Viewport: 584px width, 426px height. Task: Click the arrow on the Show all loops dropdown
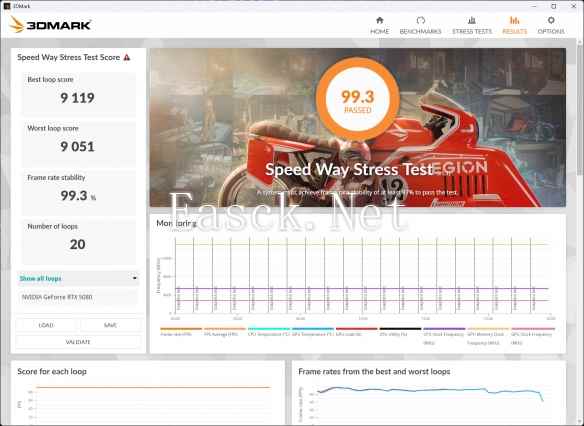(x=134, y=278)
